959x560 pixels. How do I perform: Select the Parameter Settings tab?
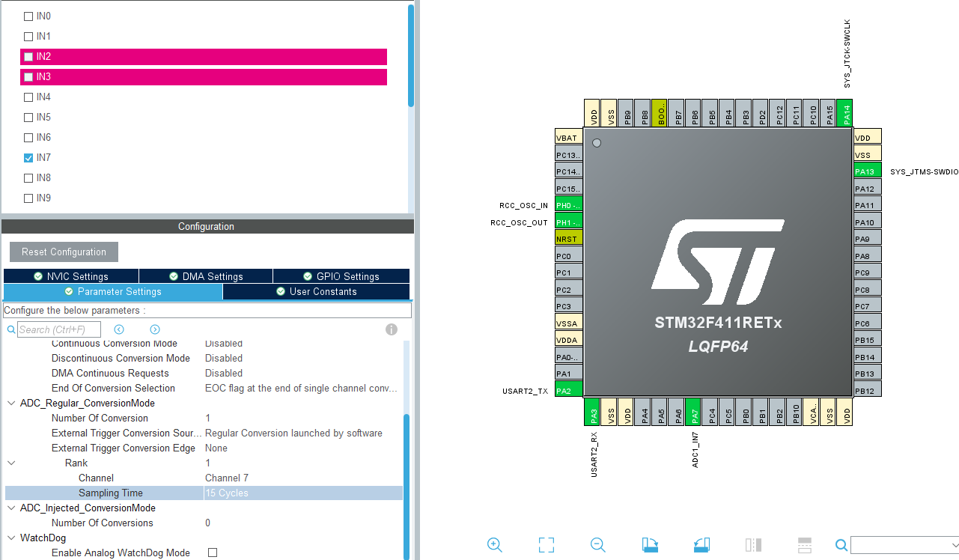coord(113,291)
